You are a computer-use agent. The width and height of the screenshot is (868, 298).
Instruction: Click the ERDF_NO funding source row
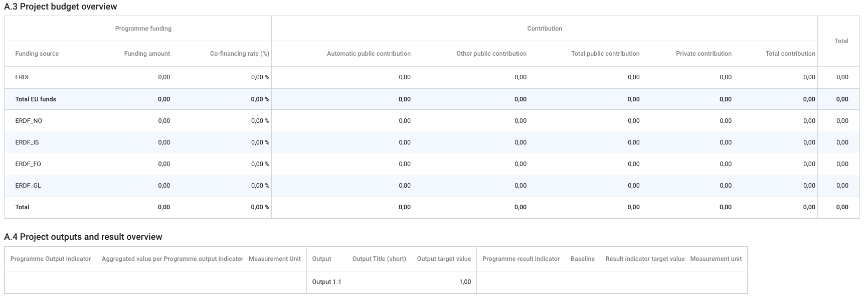29,121
